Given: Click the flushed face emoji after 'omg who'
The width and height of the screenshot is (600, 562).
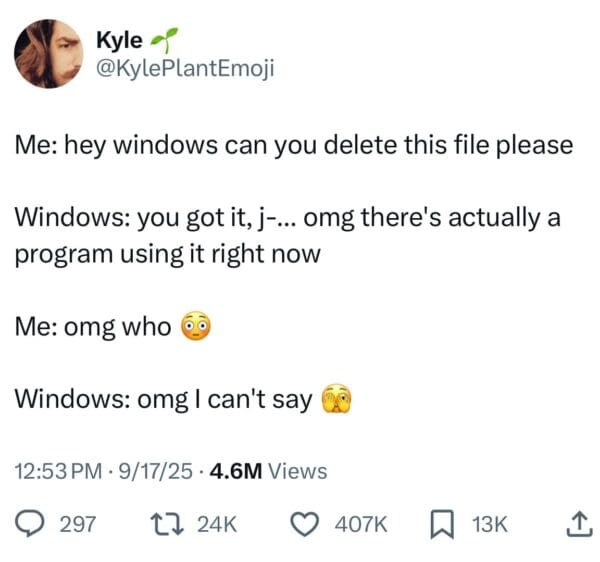Looking at the screenshot, I should [196, 326].
